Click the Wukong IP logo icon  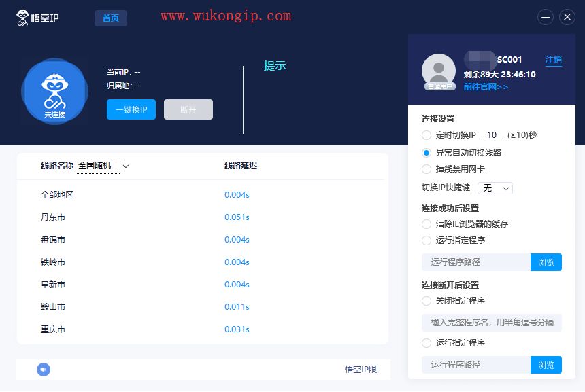pos(22,18)
